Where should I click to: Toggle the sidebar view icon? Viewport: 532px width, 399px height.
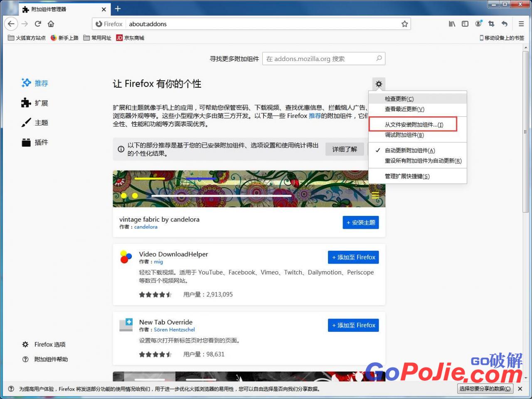(x=465, y=24)
